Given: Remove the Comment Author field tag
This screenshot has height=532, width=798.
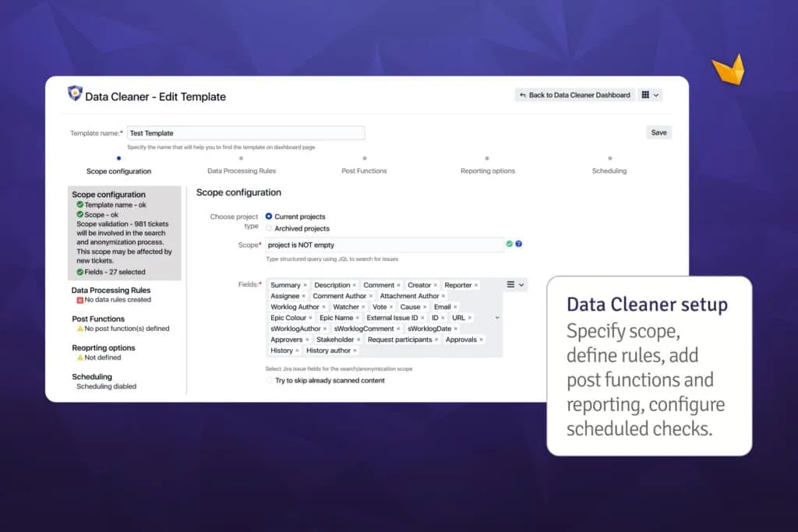Looking at the screenshot, I should [370, 296].
